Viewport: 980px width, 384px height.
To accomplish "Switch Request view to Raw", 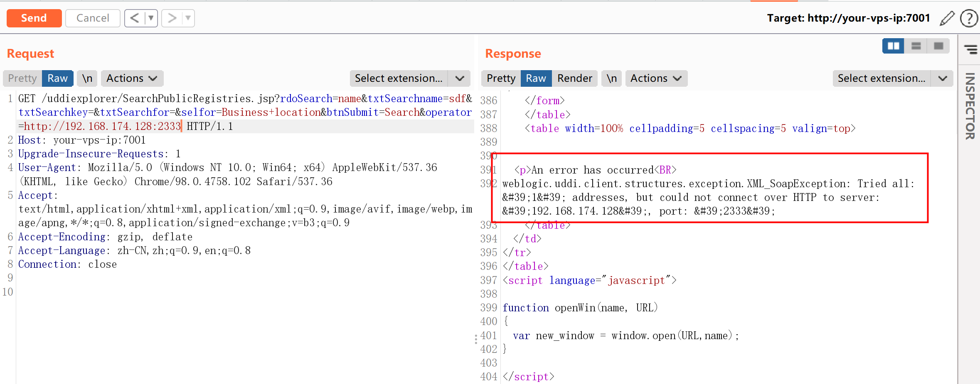I will click(x=57, y=78).
